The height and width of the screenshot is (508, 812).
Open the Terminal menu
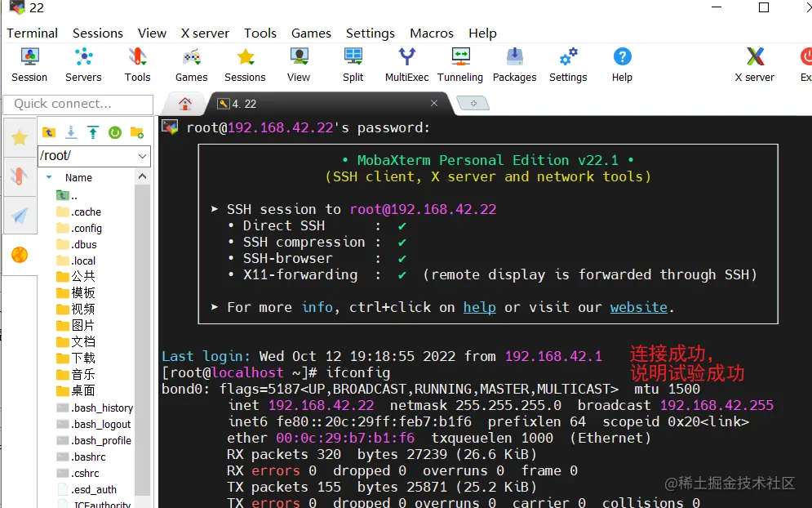[32, 33]
